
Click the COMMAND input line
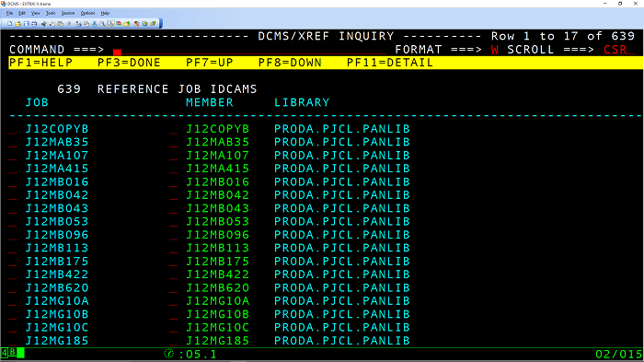(x=249, y=50)
